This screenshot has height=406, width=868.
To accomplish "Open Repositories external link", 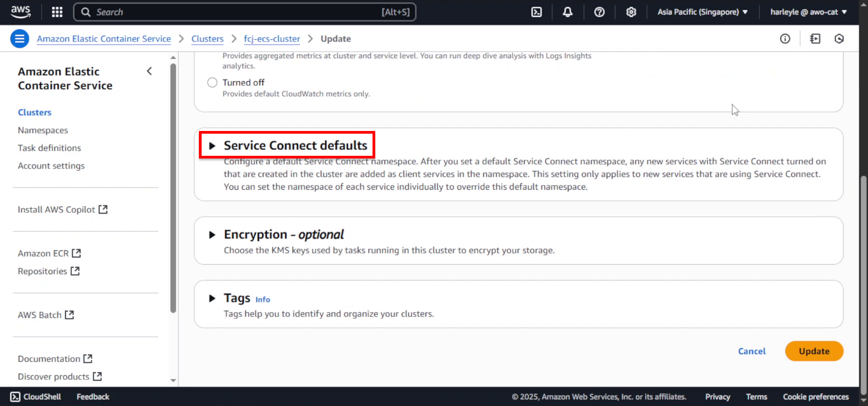I will pyautogui.click(x=49, y=271).
